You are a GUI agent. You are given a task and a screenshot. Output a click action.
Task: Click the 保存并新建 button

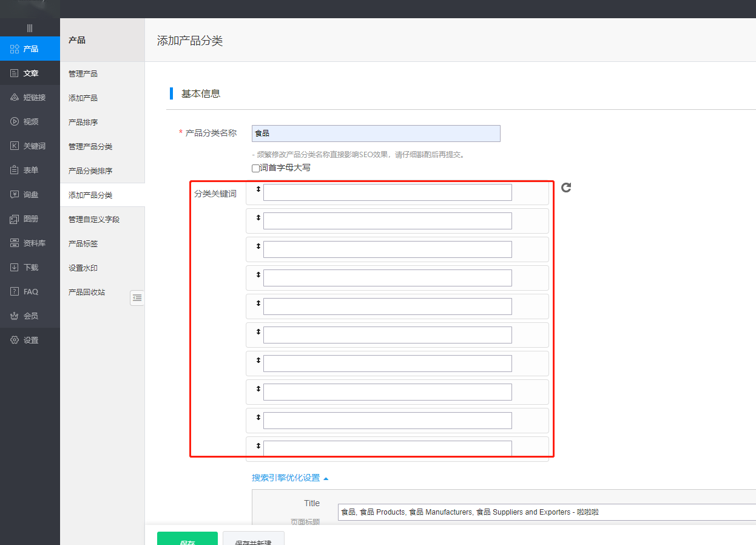(253, 538)
